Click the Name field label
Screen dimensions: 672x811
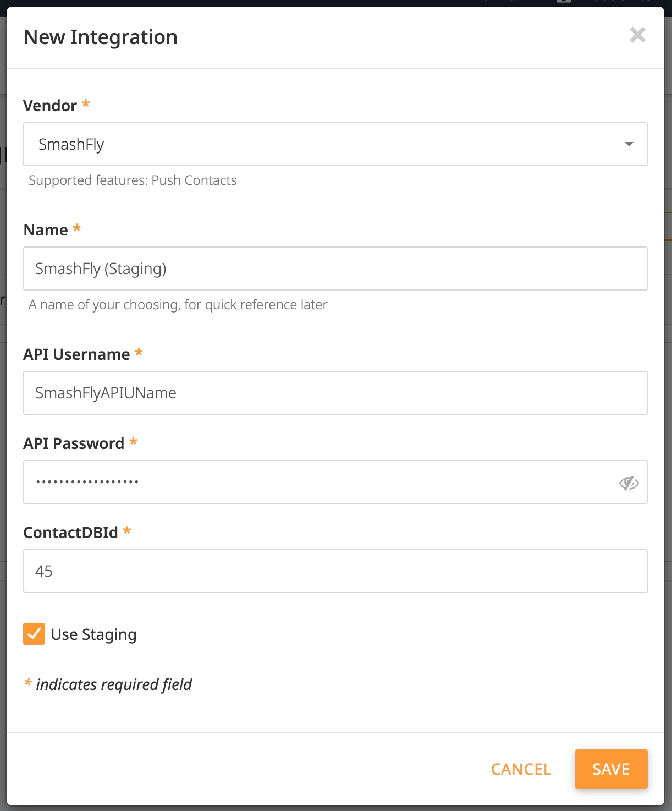tap(46, 230)
